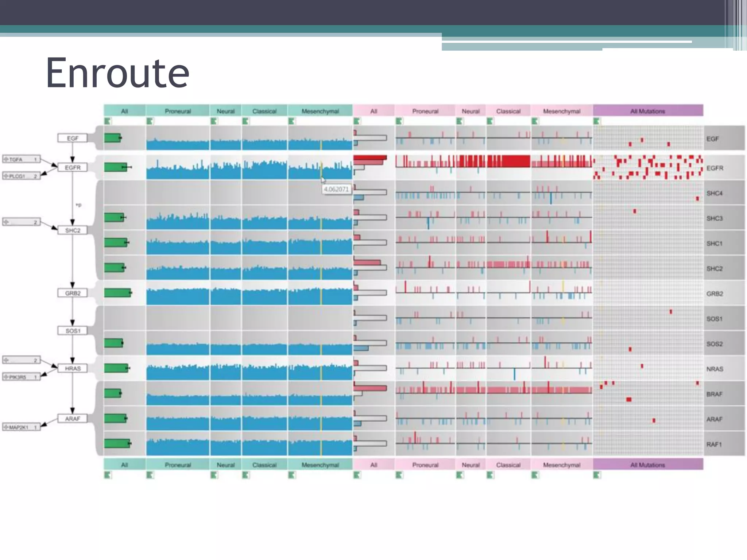Click green icon below bottom pink Proneural header
This screenshot has width=747, height=560.
pyautogui.click(x=399, y=475)
